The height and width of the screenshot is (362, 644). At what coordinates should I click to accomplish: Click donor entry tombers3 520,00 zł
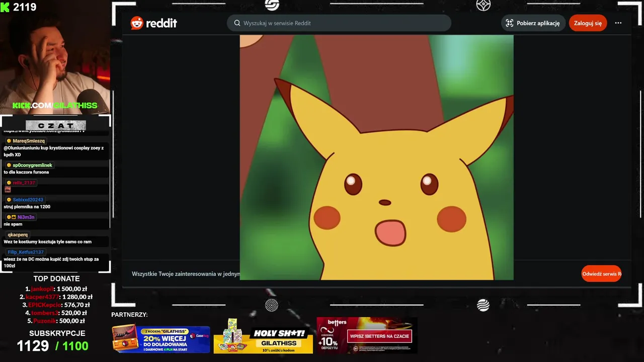pyautogui.click(x=56, y=313)
